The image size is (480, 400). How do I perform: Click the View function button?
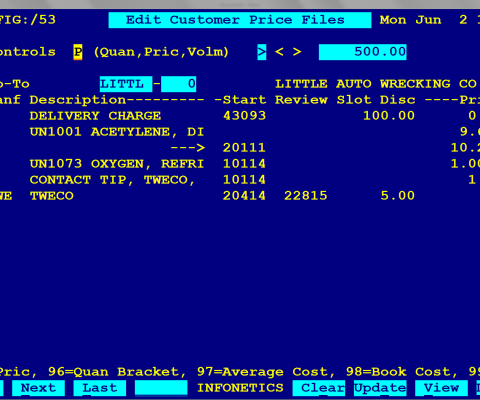[441, 388]
